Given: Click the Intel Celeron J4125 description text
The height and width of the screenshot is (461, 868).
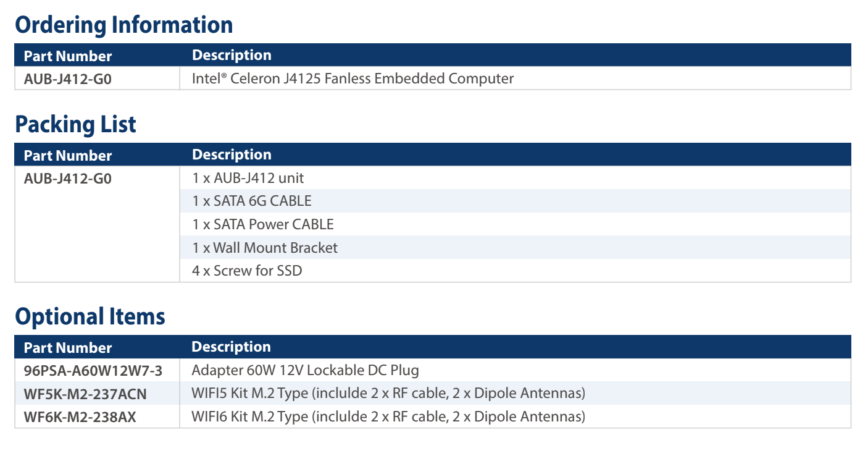Looking at the screenshot, I should tap(353, 78).
